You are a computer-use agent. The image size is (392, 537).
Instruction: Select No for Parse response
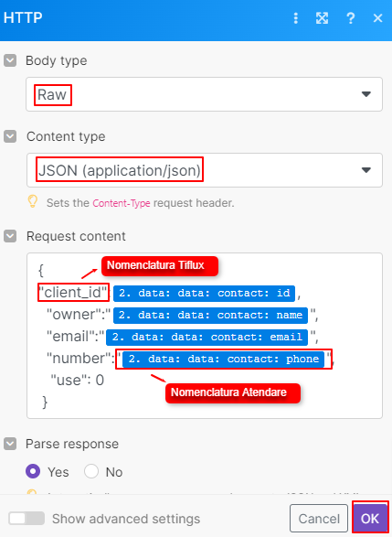pos(91,471)
